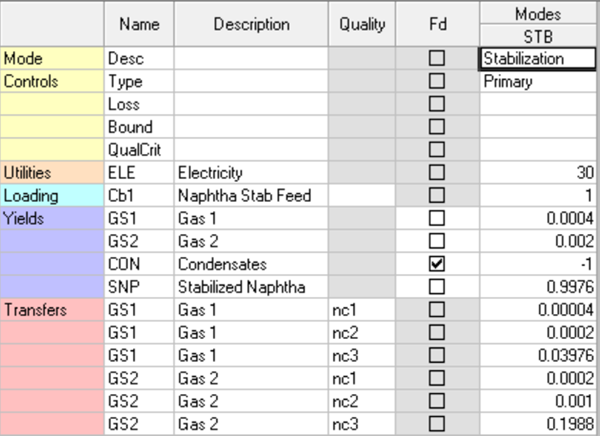Tick the Fd checkbox in the Loss row
The height and width of the screenshot is (436, 600).
click(436, 104)
